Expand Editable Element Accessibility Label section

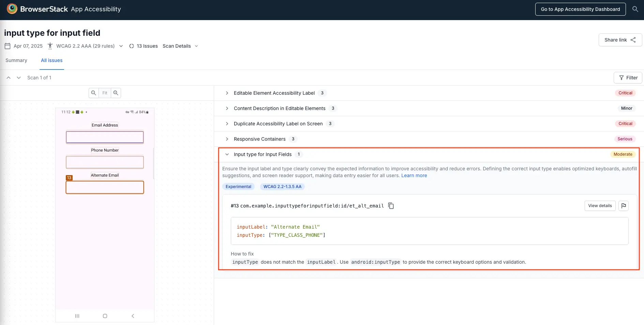tap(227, 93)
